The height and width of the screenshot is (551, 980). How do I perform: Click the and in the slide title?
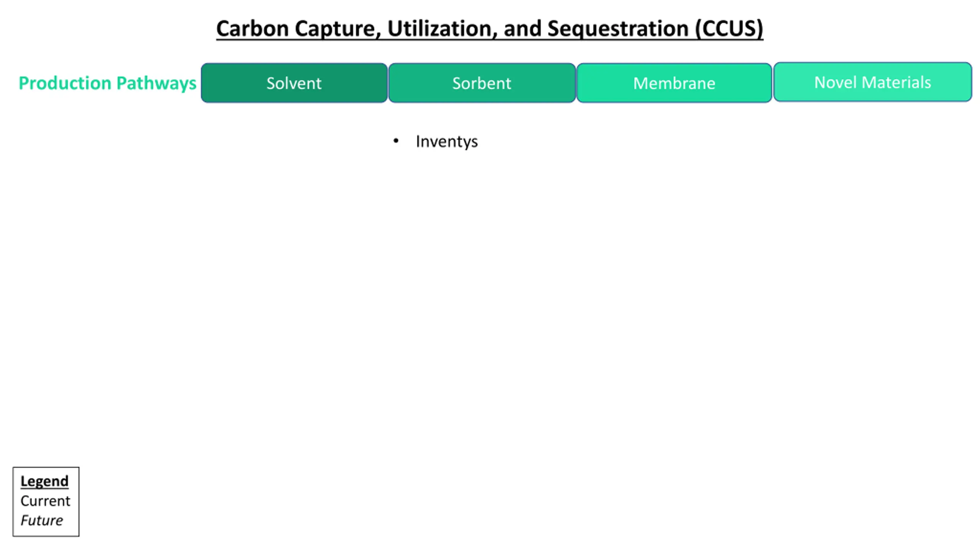[522, 29]
